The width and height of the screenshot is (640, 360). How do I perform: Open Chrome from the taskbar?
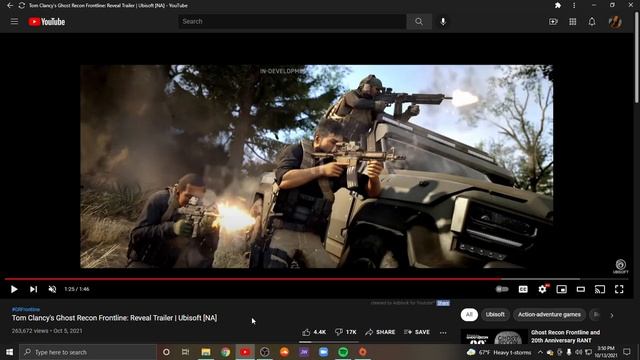(x=225, y=352)
